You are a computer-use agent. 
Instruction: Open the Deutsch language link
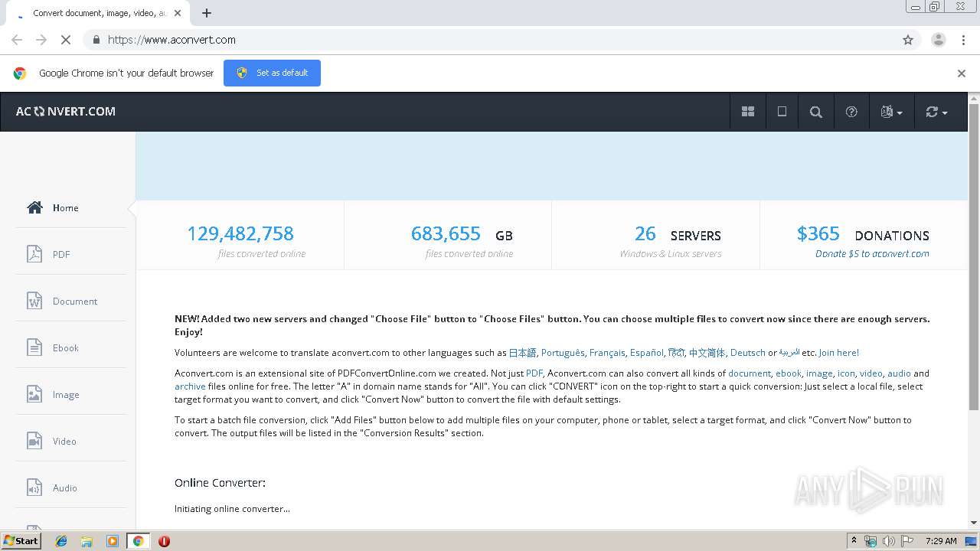748,353
